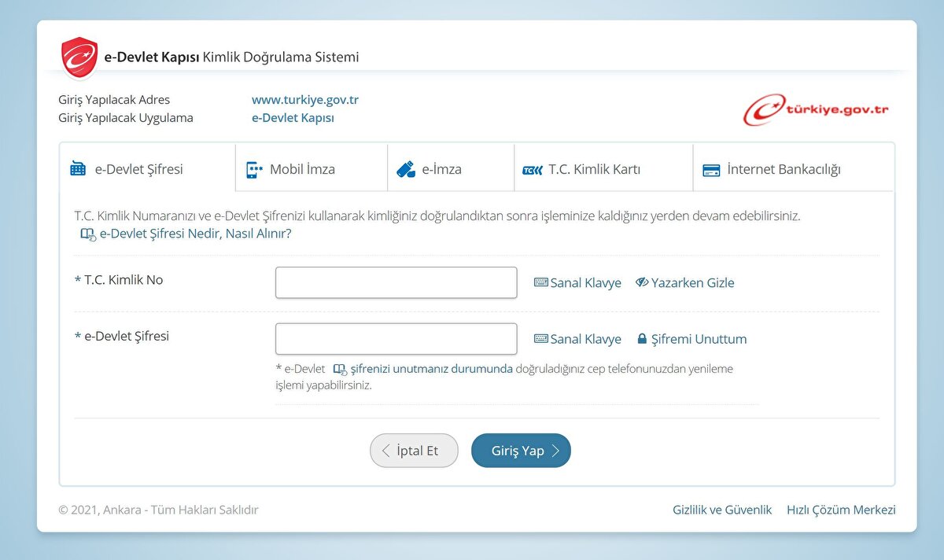This screenshot has height=560, width=944.
Task: Click the keyboard icon beside e-Devlet Şifresi field
Action: 541,339
